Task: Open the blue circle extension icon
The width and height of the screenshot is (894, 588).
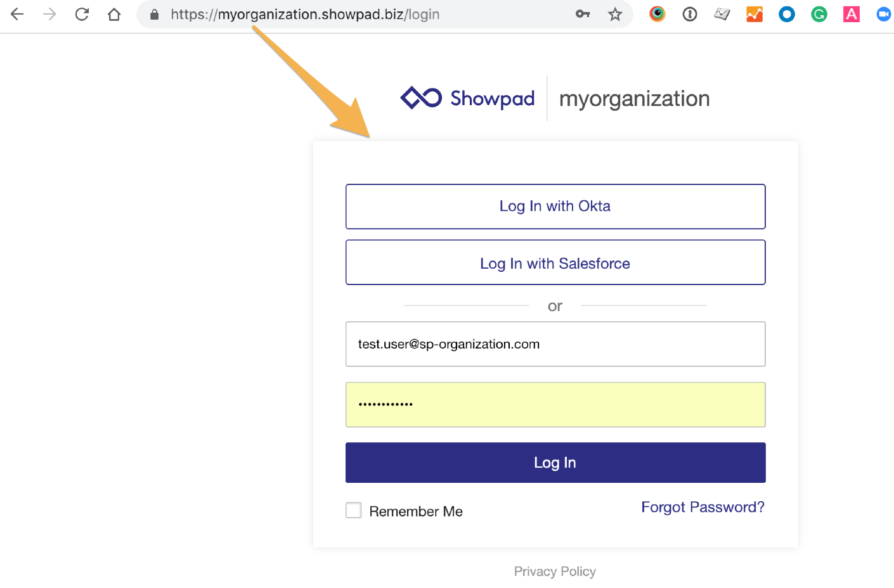Action: click(787, 14)
